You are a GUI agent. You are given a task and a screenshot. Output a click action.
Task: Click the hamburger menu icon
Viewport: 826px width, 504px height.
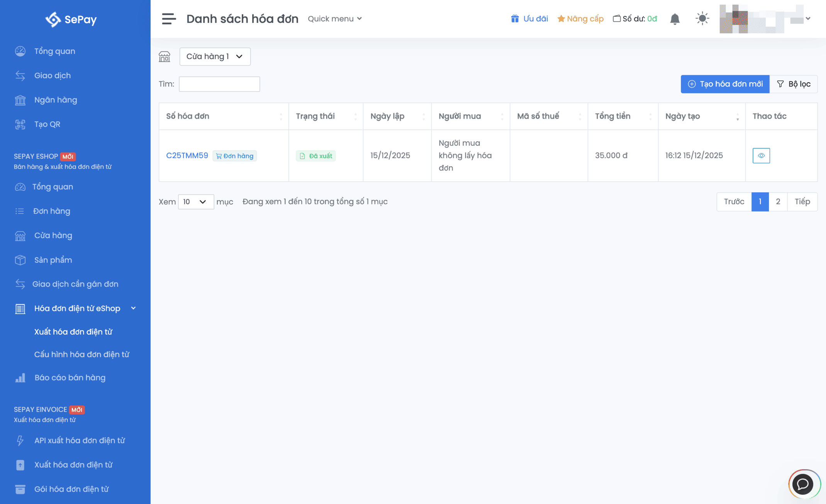point(169,19)
